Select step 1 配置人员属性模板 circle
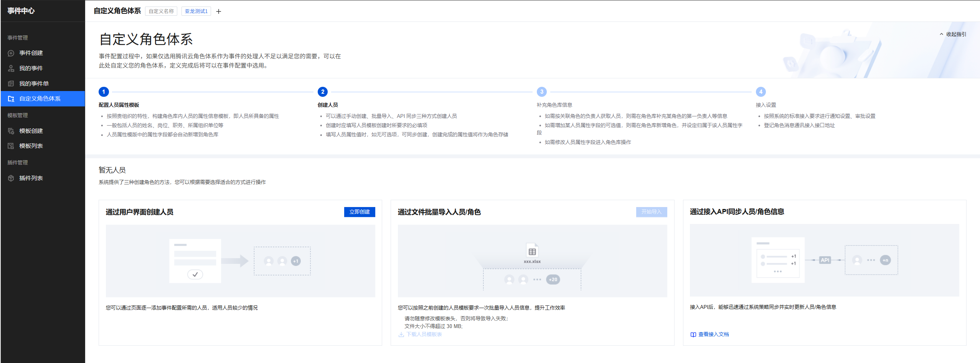 click(x=104, y=92)
